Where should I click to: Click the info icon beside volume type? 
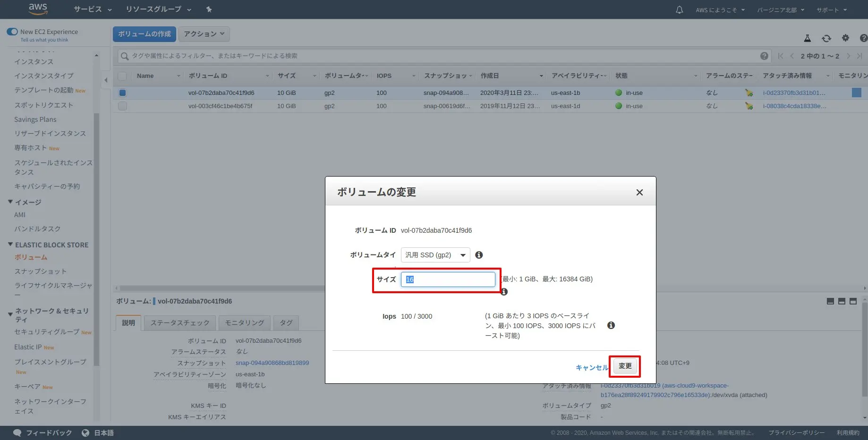point(479,255)
